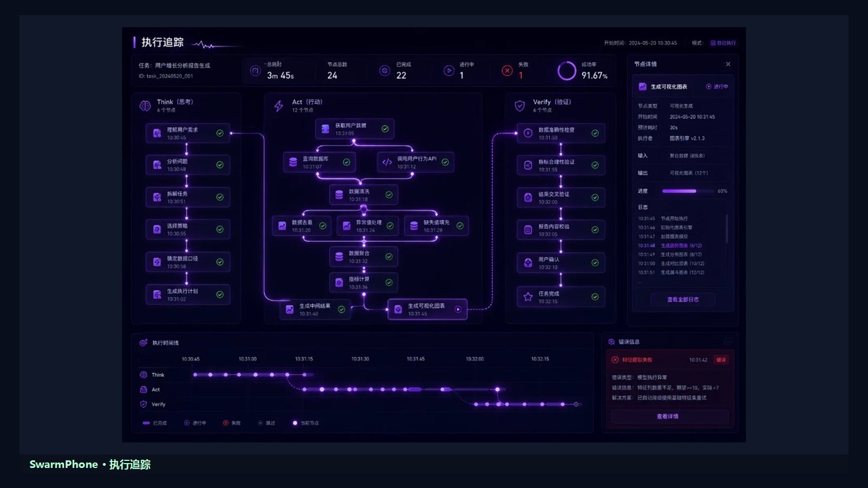868x488 pixels.
Task: Click the Verify shield icon in flow header
Action: (520, 106)
